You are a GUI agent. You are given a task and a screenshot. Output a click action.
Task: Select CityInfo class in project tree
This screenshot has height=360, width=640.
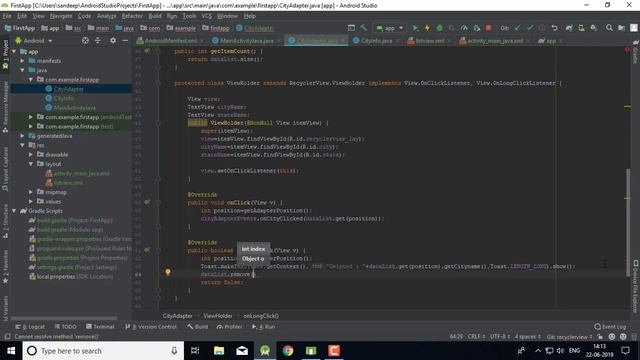pos(64,98)
